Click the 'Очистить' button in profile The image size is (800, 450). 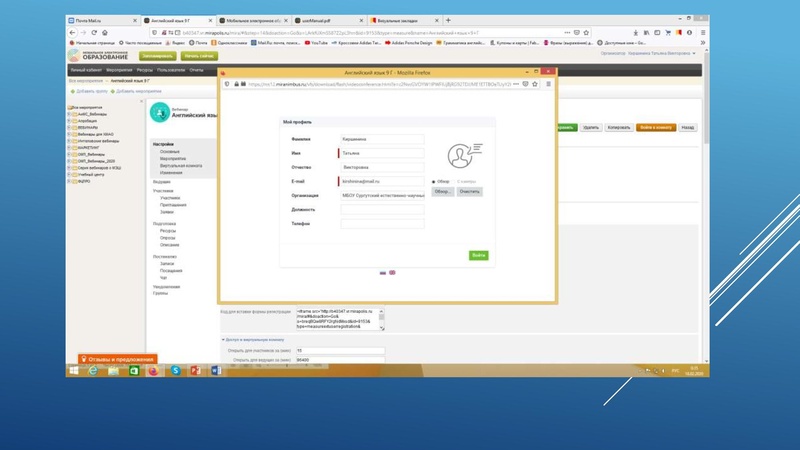coord(470,191)
